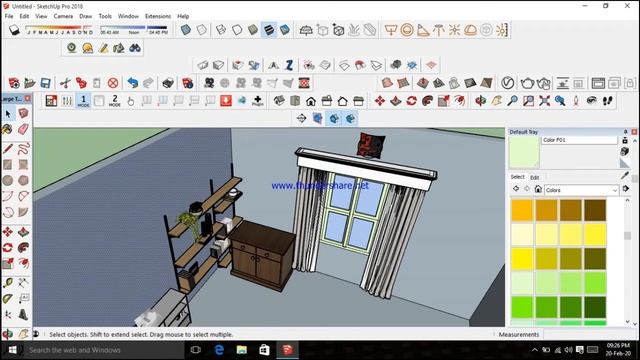Add a V-Ray sphere light
Image resolution: width=640 pixels, height=360 pixels.
(407, 30)
